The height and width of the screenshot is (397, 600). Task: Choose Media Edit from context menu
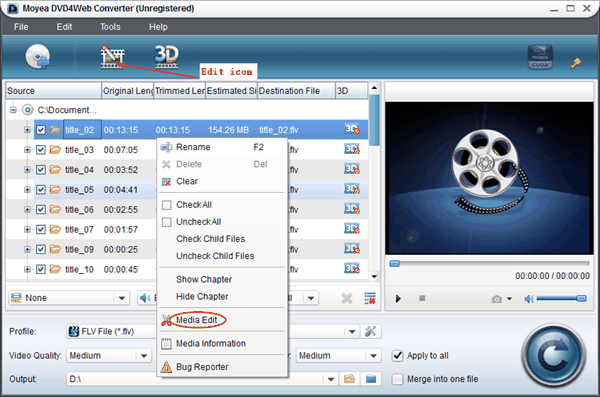tap(196, 320)
